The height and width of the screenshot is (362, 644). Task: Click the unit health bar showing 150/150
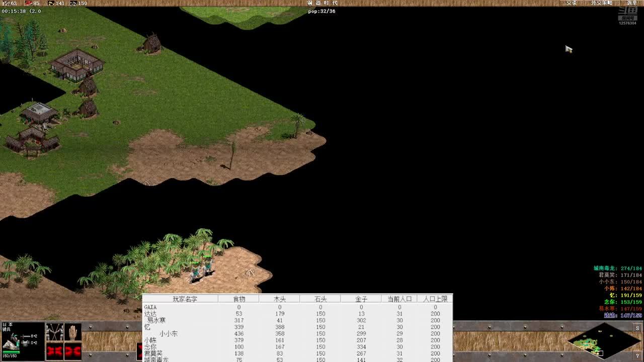point(11,351)
